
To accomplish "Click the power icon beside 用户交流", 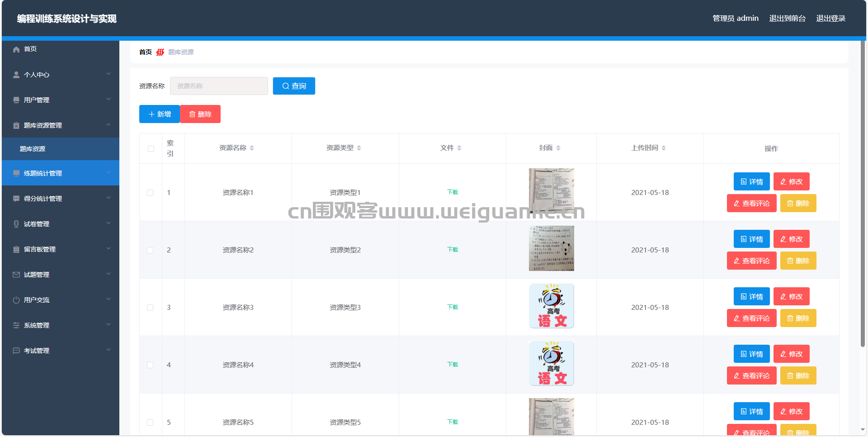I will (16, 300).
